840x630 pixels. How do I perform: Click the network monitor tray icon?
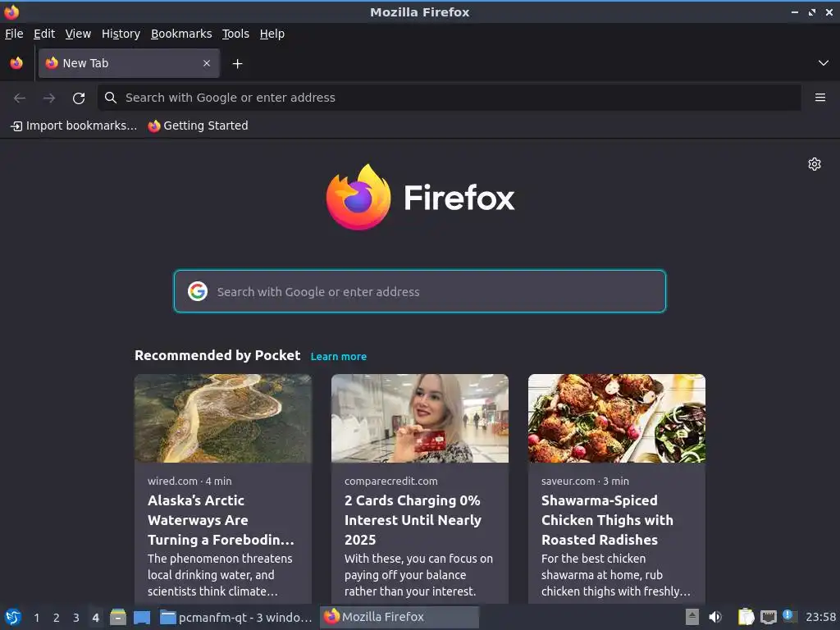click(768, 617)
